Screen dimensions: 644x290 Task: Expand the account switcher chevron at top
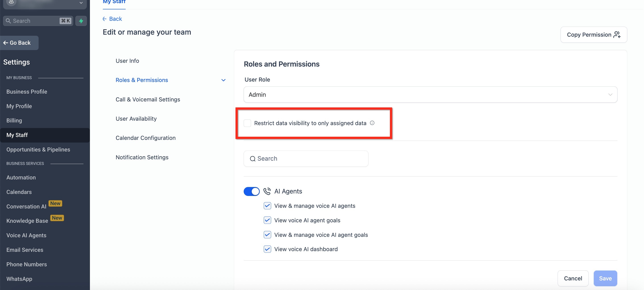click(x=81, y=3)
